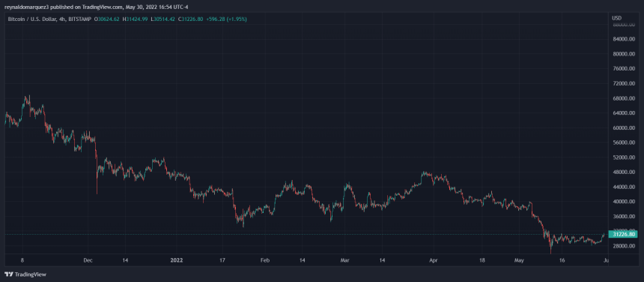Click the TradingView logo at bottom left
Viewport: 644px width, 282px height.
[25, 274]
